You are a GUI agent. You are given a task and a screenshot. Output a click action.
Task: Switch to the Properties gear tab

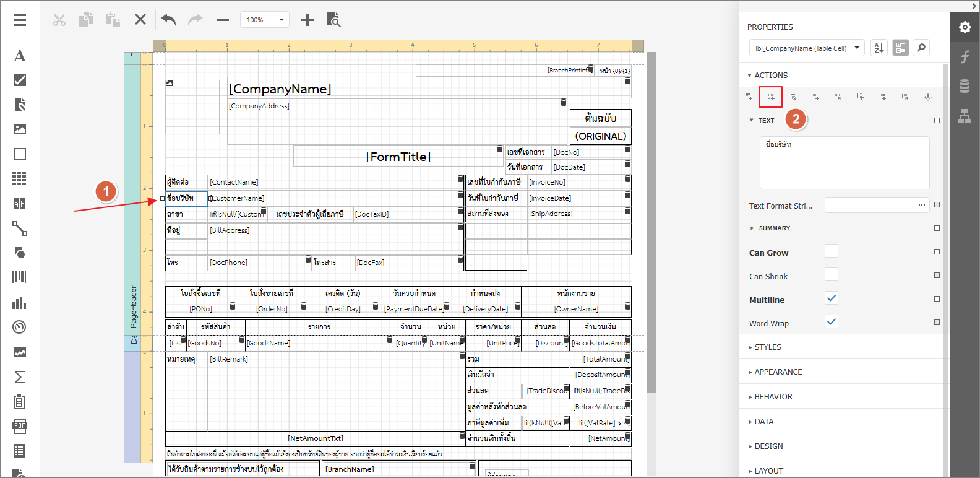pyautogui.click(x=965, y=27)
